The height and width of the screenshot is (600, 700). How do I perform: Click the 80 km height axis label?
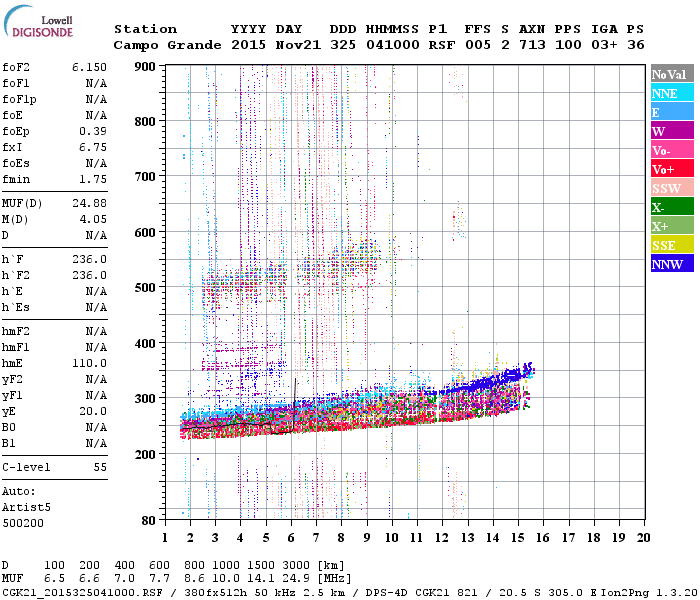pos(149,521)
